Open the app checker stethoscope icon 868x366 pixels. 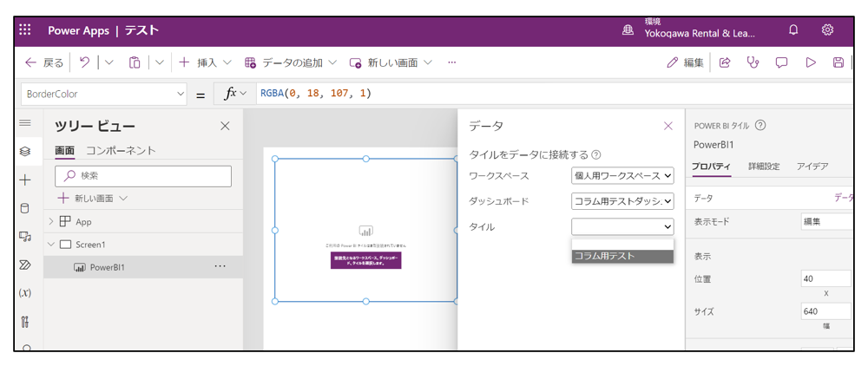point(753,62)
